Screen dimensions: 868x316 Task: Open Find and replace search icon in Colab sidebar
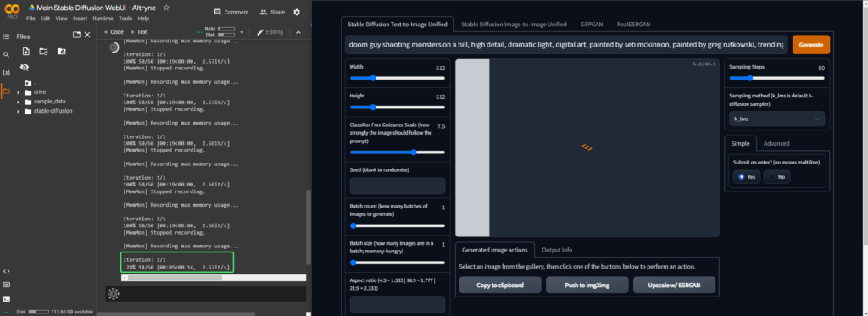click(x=7, y=55)
